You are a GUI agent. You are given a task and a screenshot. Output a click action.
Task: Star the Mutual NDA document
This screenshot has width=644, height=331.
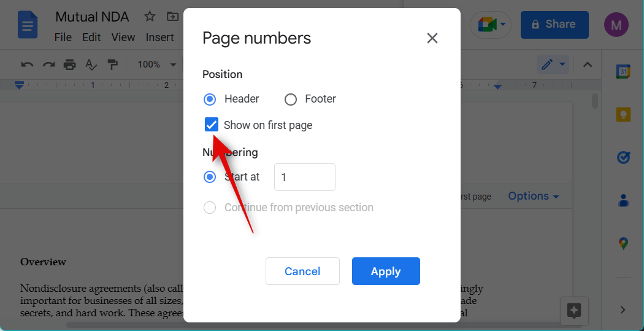click(x=149, y=17)
